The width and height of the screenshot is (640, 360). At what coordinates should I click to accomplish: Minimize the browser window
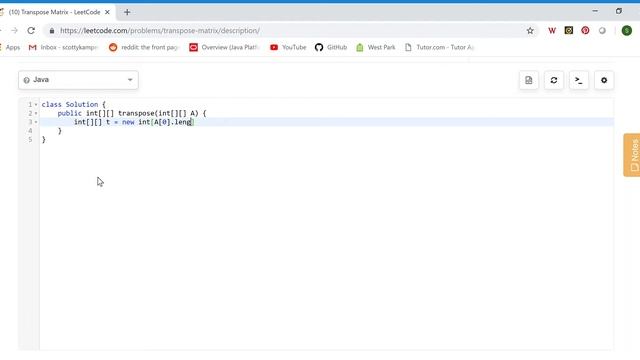[x=595, y=11]
